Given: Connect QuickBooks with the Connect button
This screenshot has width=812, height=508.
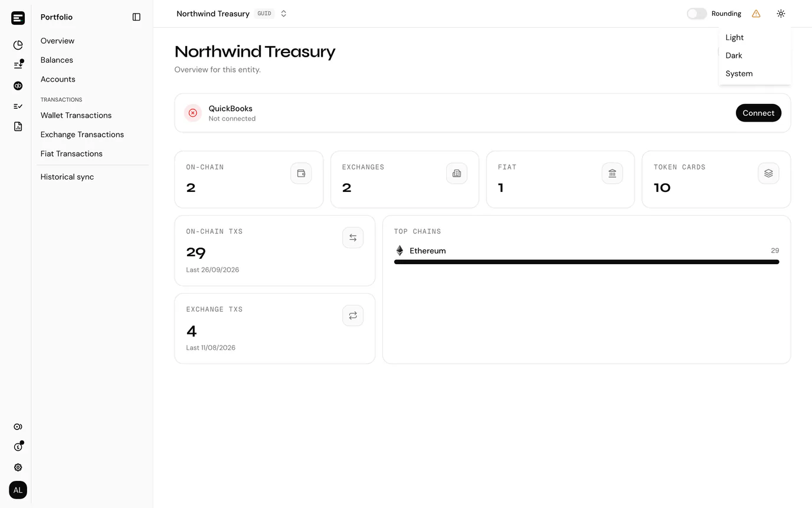Looking at the screenshot, I should tap(758, 113).
